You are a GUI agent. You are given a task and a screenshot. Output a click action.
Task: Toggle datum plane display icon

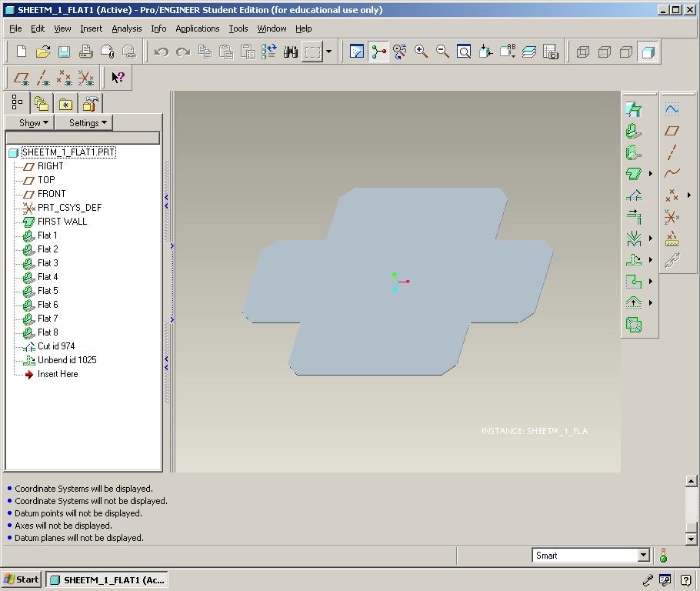coord(22,78)
